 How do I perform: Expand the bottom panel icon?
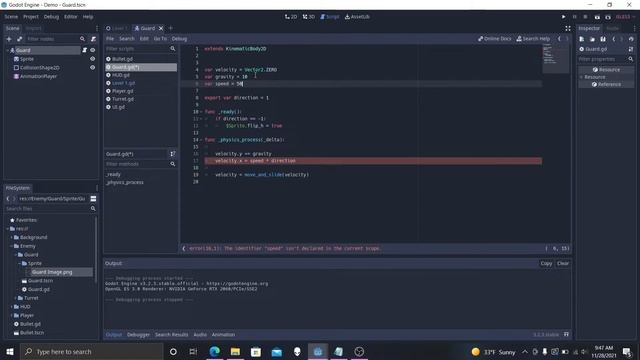pyautogui.click(x=566, y=334)
